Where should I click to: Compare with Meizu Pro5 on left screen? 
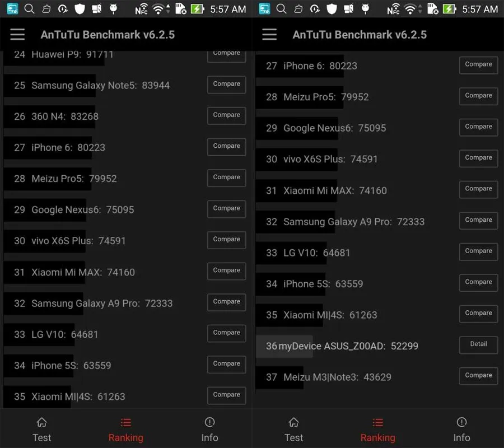pos(227,178)
